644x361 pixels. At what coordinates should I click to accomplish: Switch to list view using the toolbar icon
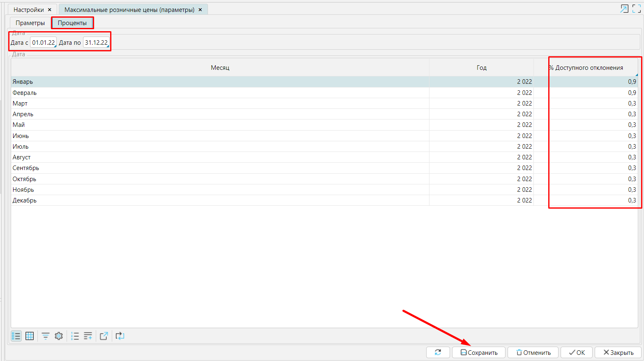16,336
